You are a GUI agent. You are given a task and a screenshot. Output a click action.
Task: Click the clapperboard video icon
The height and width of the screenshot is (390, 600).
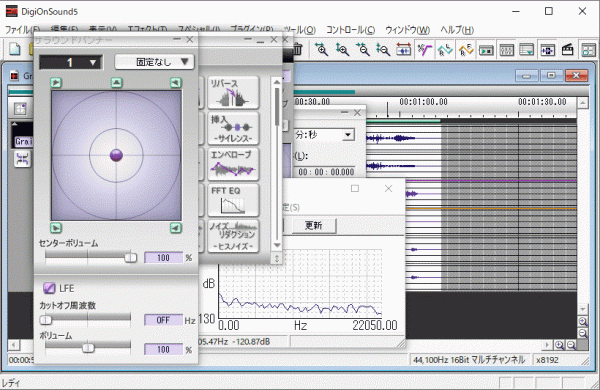[568, 50]
